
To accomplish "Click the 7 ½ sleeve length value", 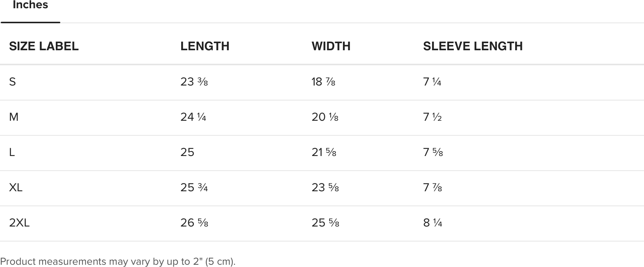I will click(432, 117).
